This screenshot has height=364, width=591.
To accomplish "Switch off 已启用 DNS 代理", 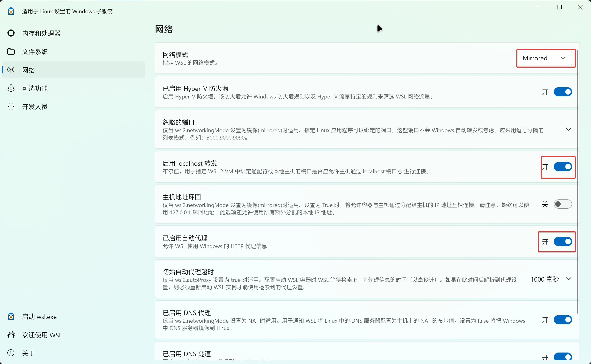I will (x=563, y=320).
